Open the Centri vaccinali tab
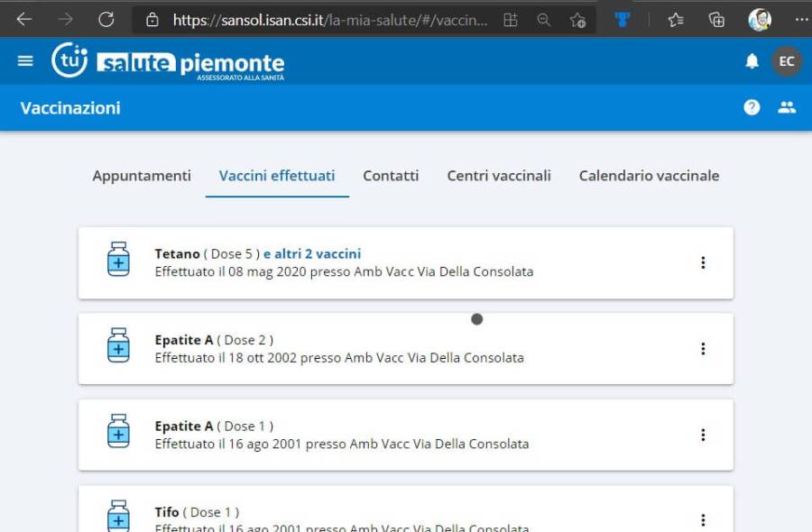The height and width of the screenshot is (532, 812). 499,176
